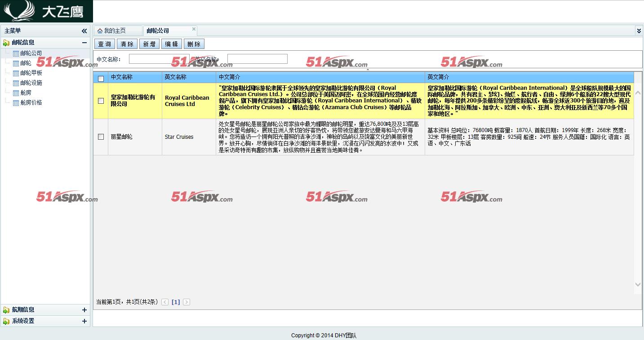Click the 查询 search button
This screenshot has height=340, width=644.
click(105, 44)
